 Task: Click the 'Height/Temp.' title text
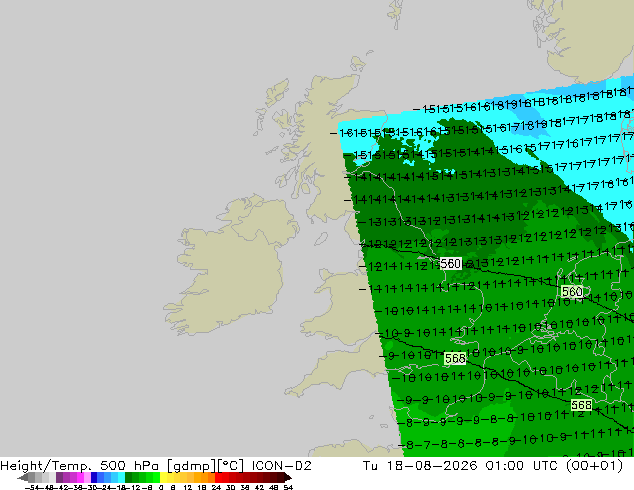(x=47, y=466)
